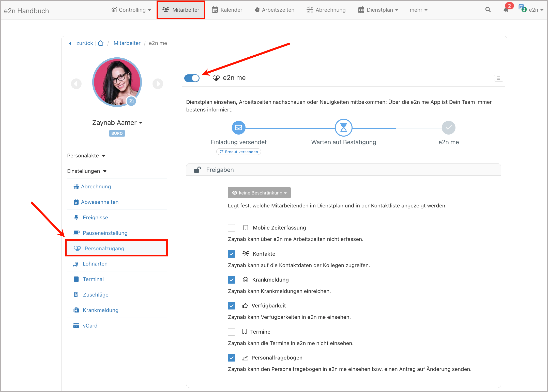Click the search magnifier icon
Image resolution: width=548 pixels, height=392 pixels.
point(488,10)
